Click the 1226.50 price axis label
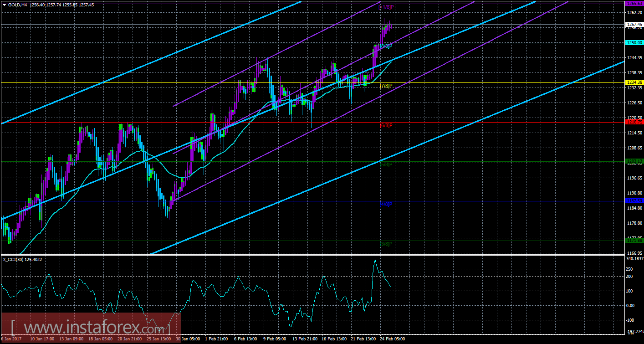 point(634,103)
